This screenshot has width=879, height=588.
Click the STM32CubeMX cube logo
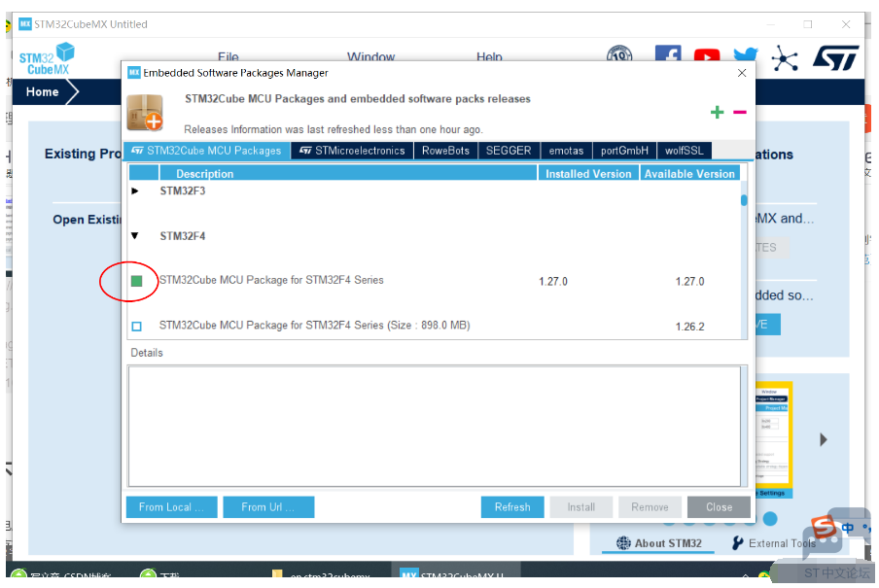[47, 59]
